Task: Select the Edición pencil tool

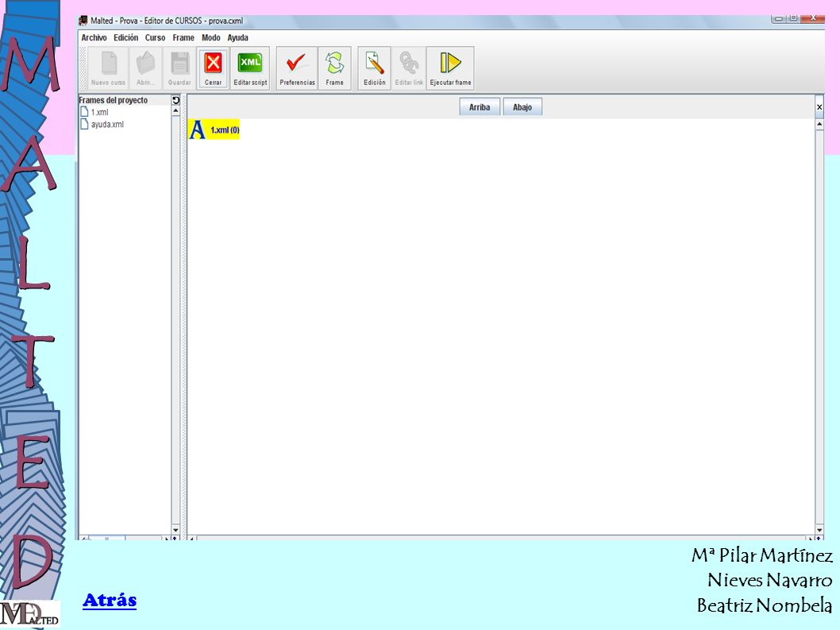Action: tap(375, 68)
